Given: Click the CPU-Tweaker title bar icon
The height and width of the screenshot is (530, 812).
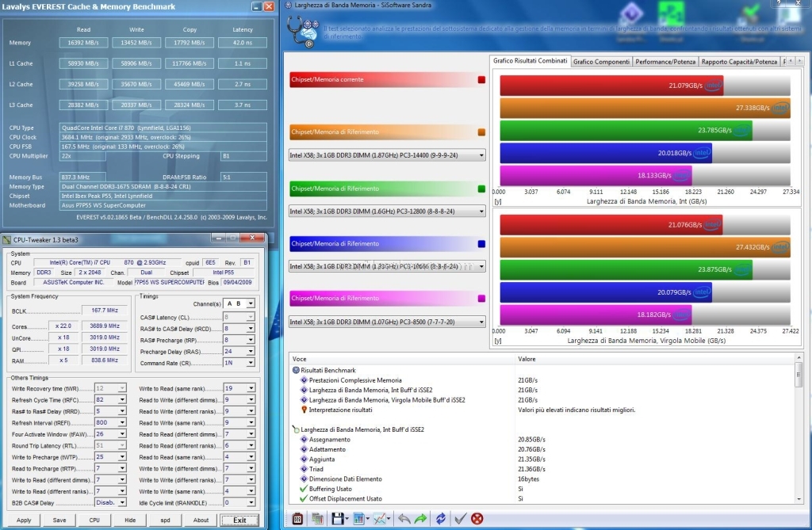Looking at the screenshot, I should pyautogui.click(x=6, y=239).
